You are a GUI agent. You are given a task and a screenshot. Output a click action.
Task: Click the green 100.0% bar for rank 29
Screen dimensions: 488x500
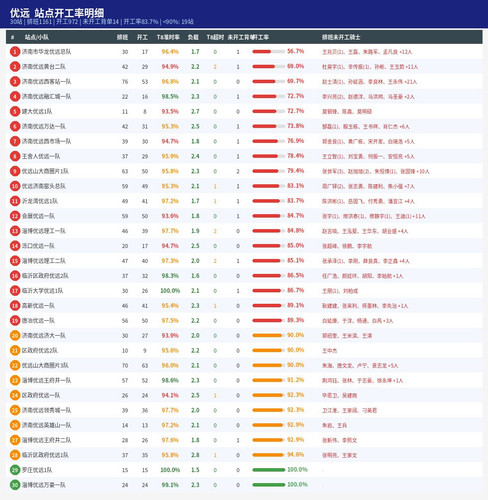[269, 470]
